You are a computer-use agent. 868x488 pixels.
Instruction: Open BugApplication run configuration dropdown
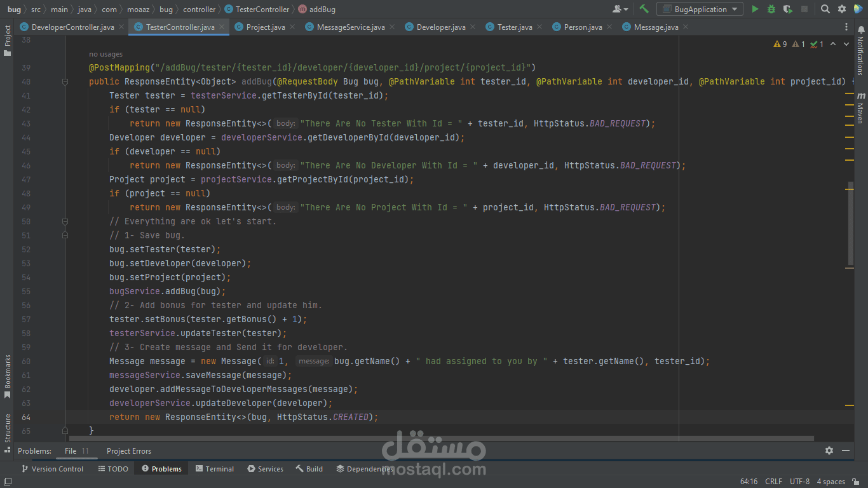(700, 9)
